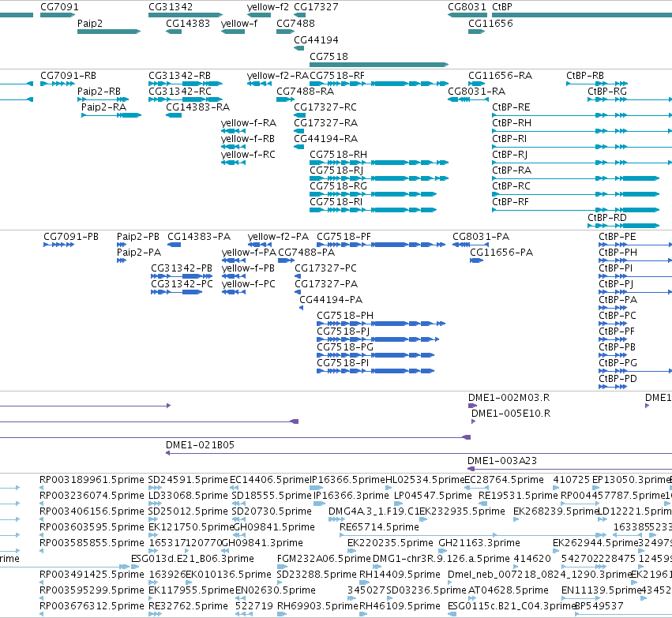Select the DME1-002M03.R clone label
This screenshot has width=672, height=618.
509,398
